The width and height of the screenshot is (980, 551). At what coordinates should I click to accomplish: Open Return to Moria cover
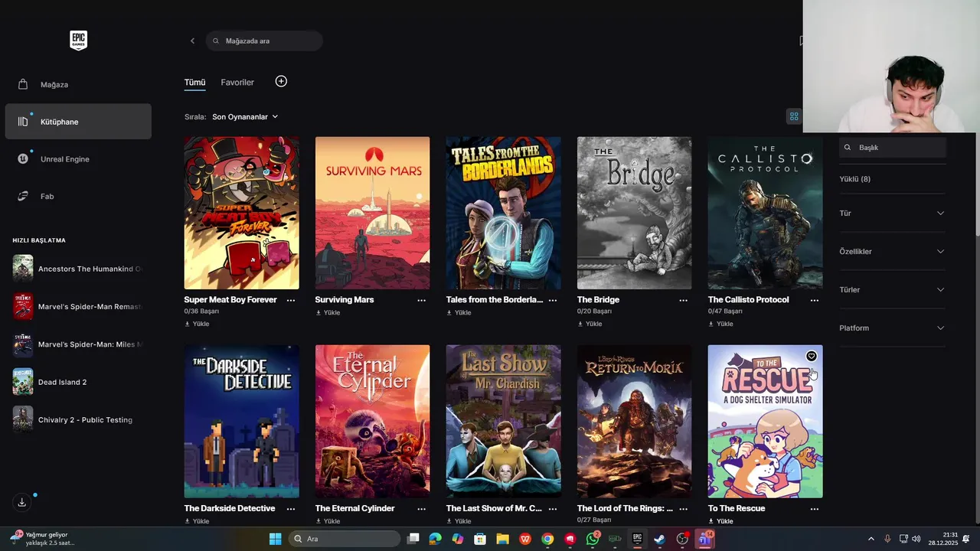pos(634,421)
